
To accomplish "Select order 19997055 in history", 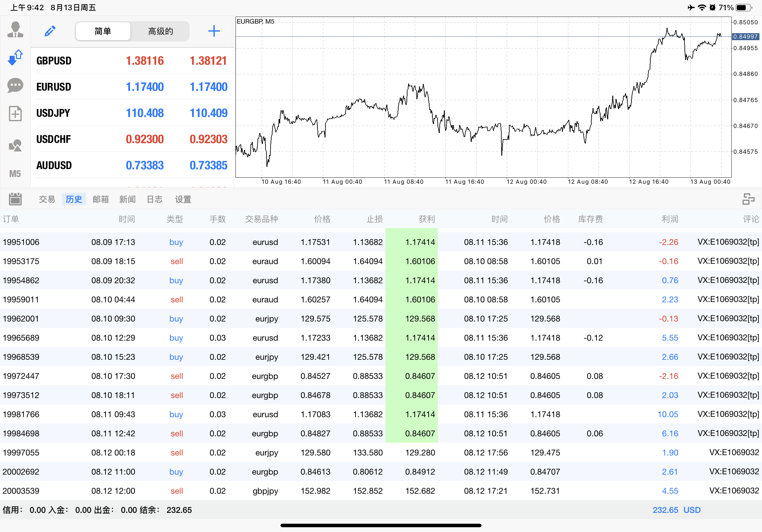I will pos(381,453).
